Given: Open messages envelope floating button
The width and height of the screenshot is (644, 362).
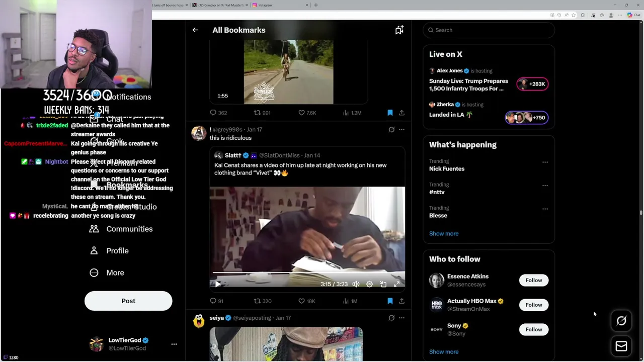Looking at the screenshot, I should click(621, 346).
